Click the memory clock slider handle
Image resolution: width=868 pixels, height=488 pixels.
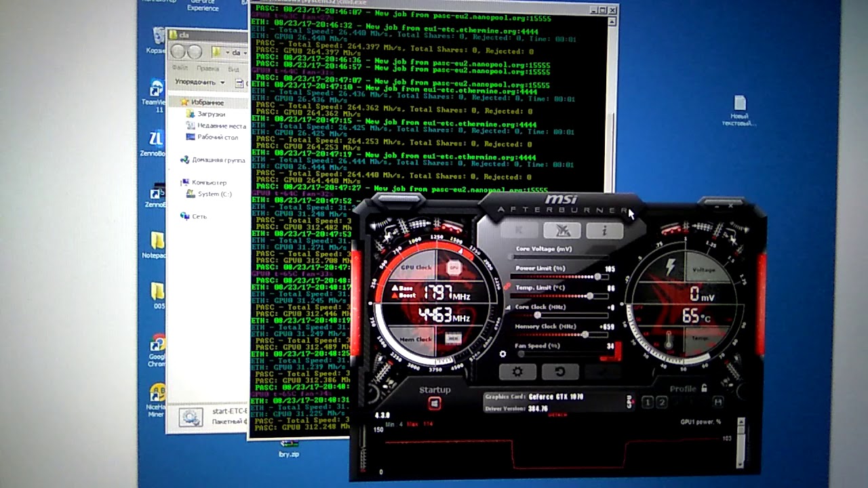pyautogui.click(x=585, y=334)
